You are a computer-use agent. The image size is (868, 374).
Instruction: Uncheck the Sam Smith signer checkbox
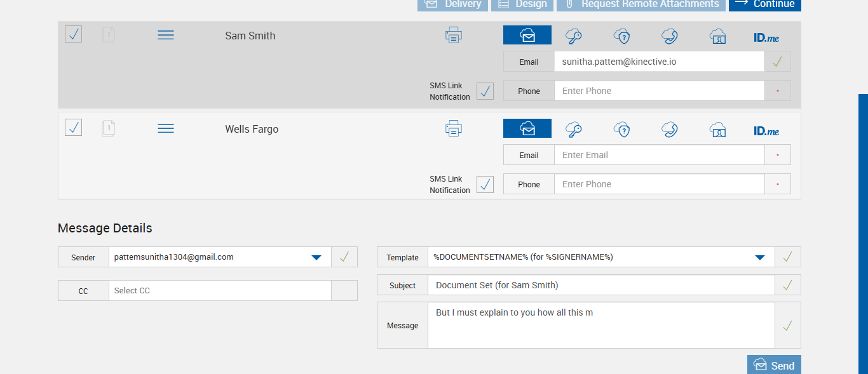(74, 34)
